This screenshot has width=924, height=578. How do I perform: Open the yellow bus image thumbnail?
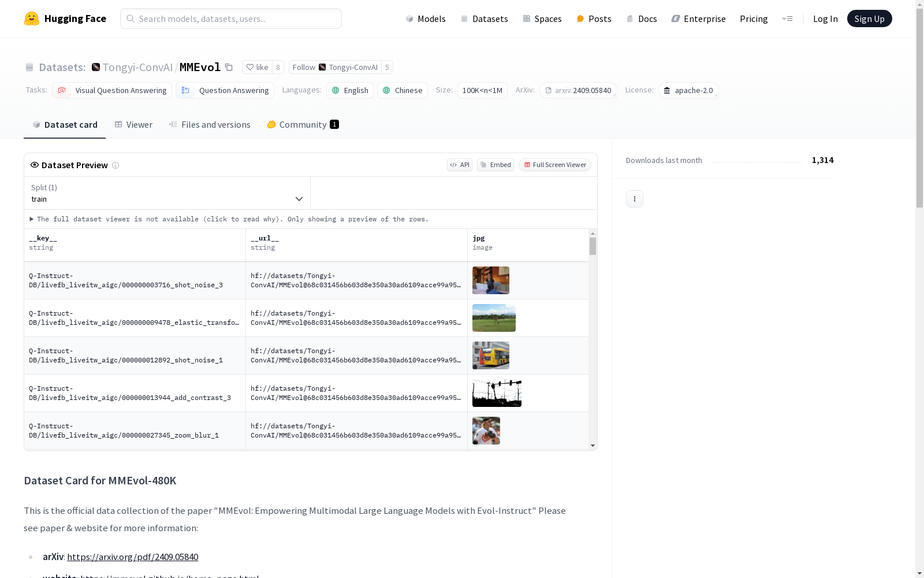click(x=491, y=355)
